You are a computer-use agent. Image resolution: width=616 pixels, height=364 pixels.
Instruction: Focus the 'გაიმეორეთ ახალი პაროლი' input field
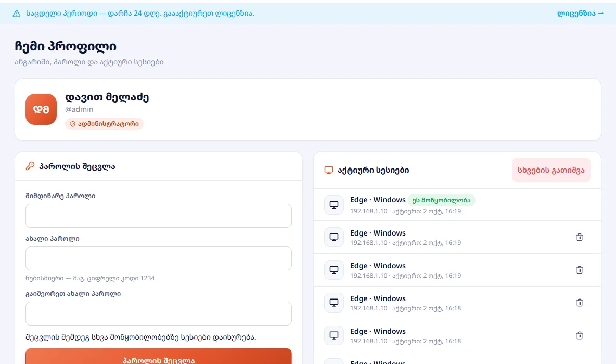click(159, 314)
